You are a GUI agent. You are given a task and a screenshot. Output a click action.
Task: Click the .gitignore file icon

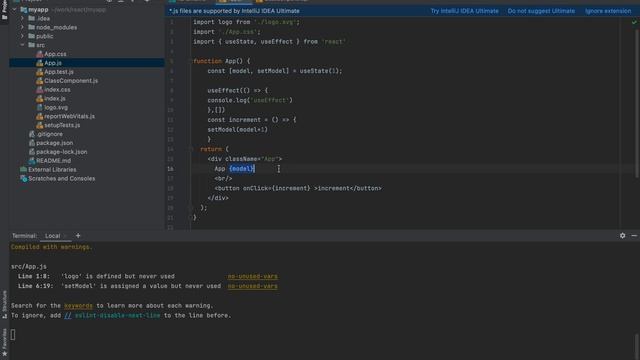(x=31, y=134)
